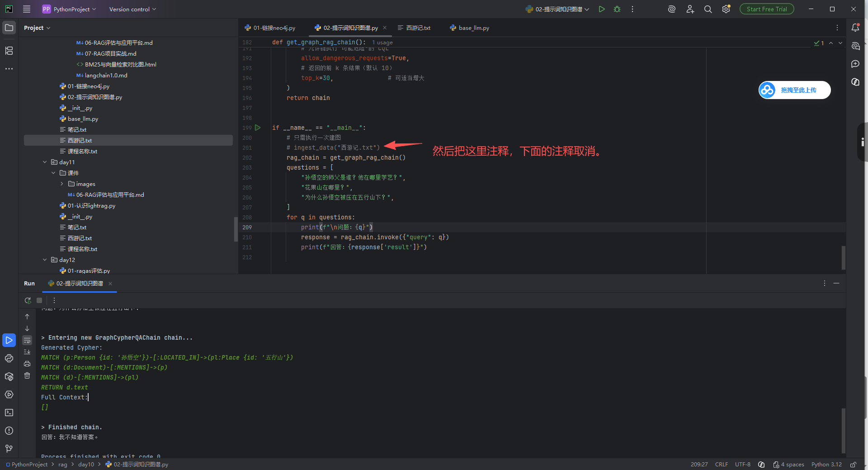Open the main hamburger menu
868x470 pixels.
pos(27,9)
